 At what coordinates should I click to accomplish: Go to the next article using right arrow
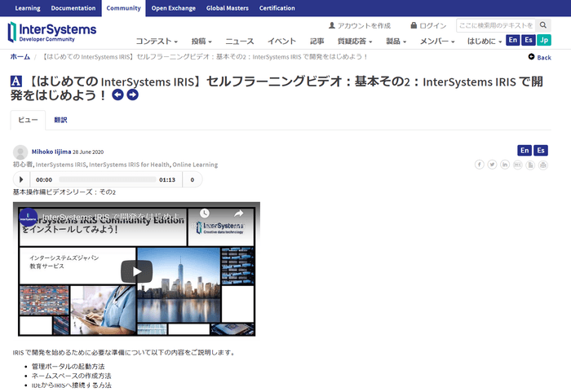click(x=133, y=95)
